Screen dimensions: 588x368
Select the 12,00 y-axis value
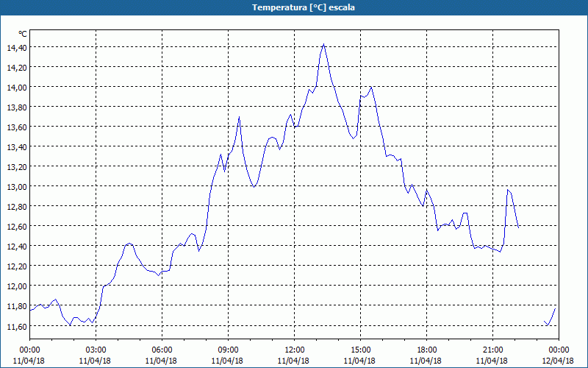pyautogui.click(x=16, y=286)
